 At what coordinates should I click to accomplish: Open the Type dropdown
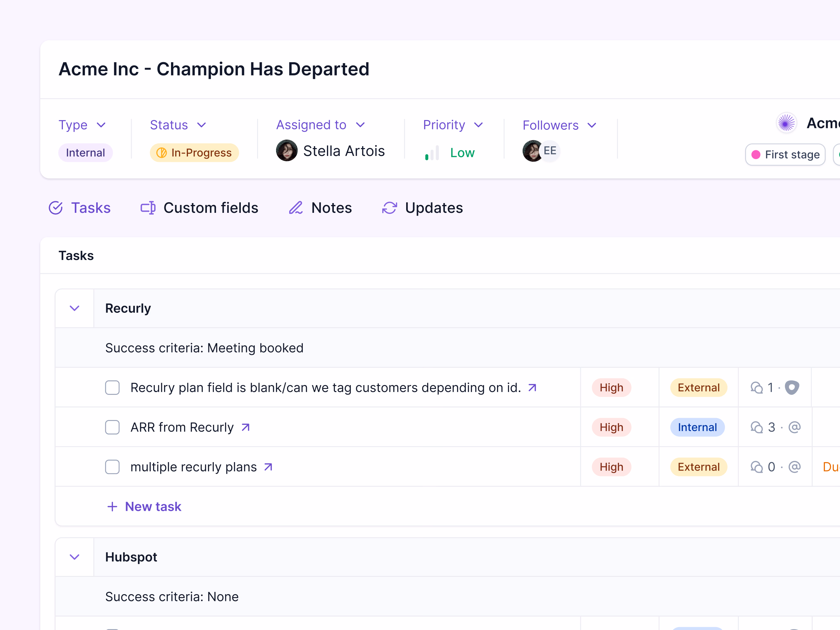(x=82, y=125)
